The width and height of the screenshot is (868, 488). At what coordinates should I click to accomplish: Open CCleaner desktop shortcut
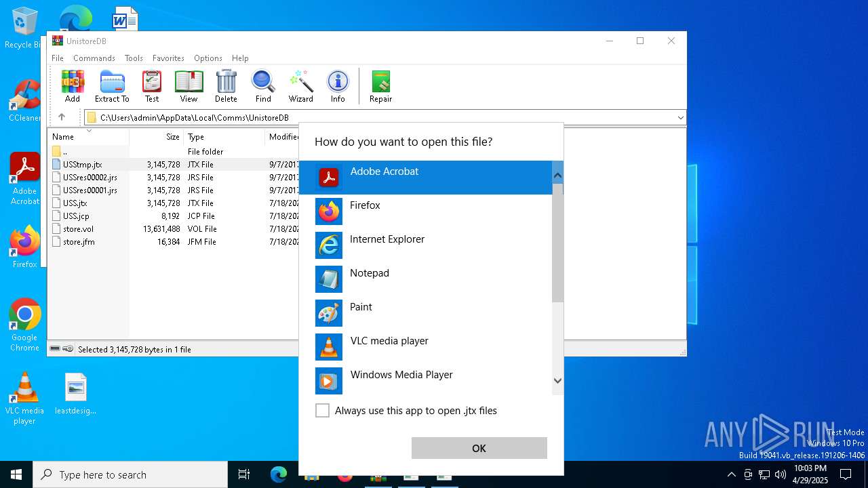click(x=24, y=100)
